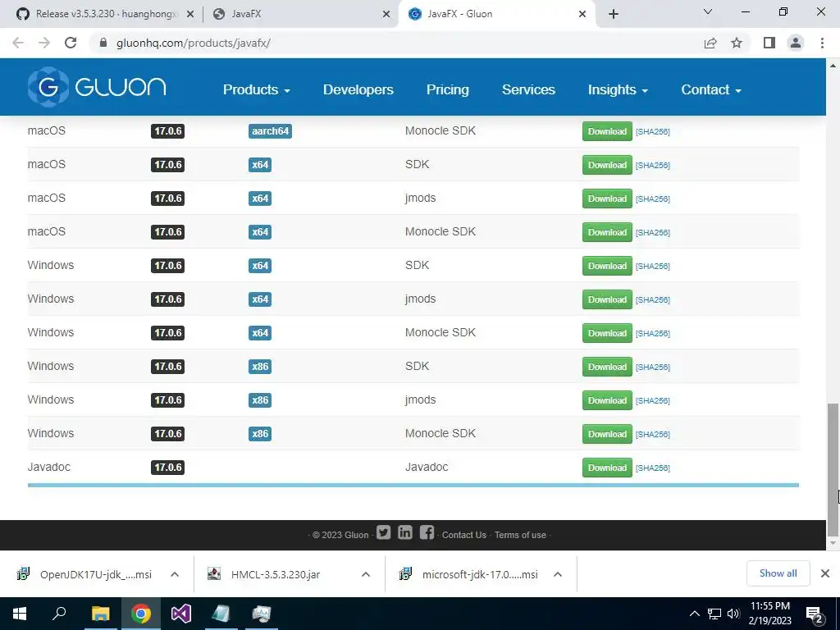The height and width of the screenshot is (630, 840).
Task: Click the page vertical scrollbar thumb
Action: pyautogui.click(x=833, y=469)
